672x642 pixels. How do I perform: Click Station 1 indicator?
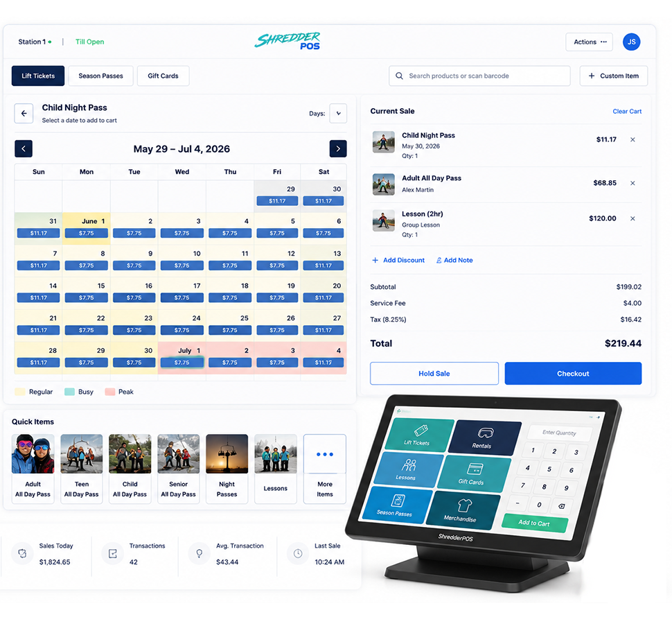click(35, 42)
